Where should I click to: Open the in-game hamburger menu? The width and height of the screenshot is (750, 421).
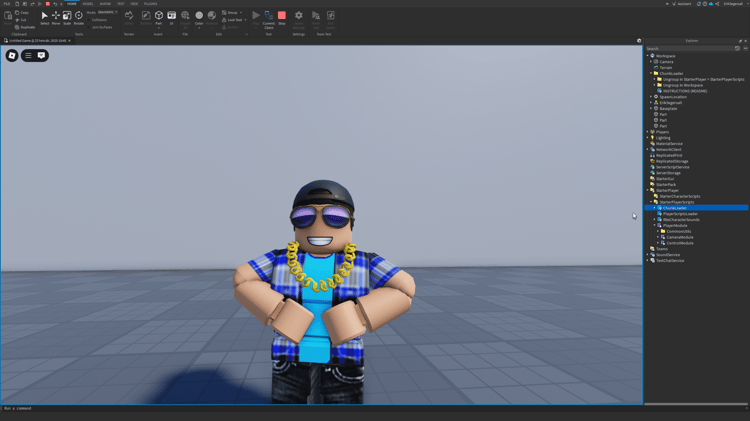pyautogui.click(x=28, y=55)
